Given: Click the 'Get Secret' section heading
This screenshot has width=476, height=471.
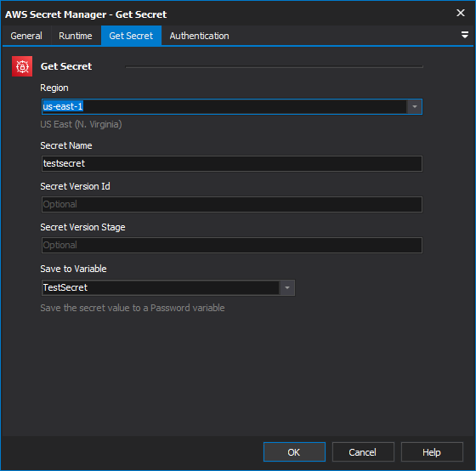Looking at the screenshot, I should tap(66, 66).
